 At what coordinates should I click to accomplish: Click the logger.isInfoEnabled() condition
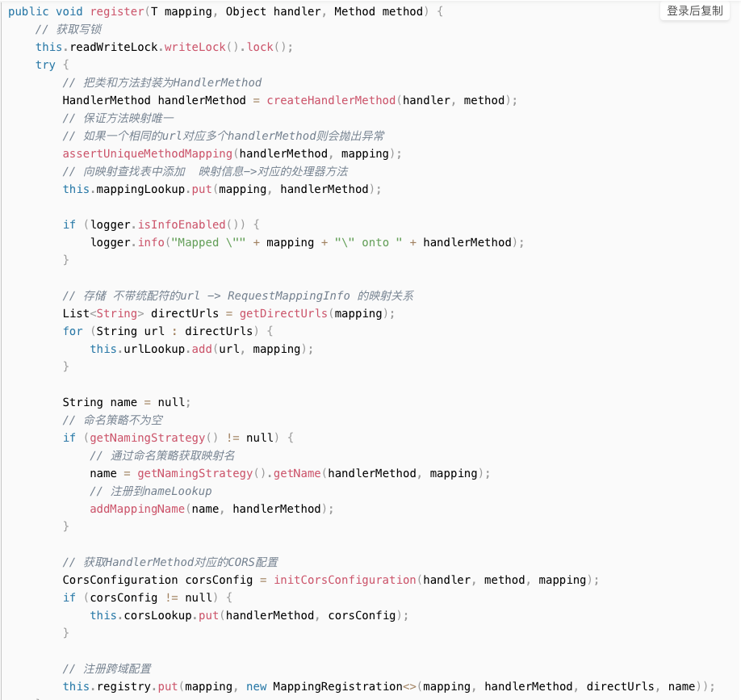161,224
